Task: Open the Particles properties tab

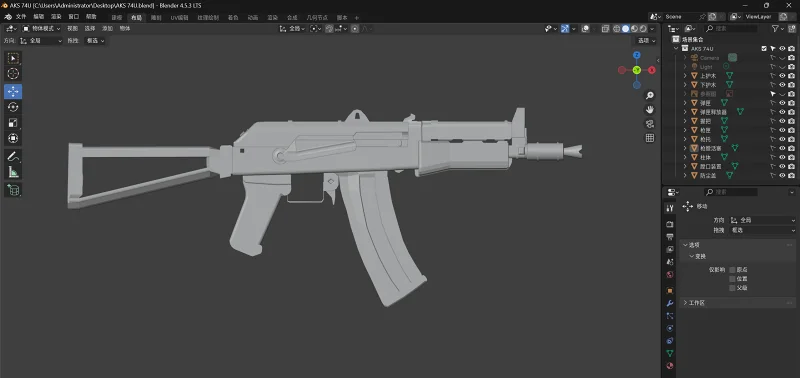Action: click(x=670, y=316)
